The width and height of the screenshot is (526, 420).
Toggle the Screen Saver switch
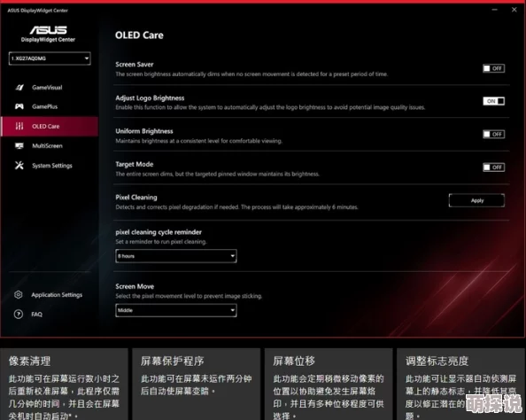493,68
